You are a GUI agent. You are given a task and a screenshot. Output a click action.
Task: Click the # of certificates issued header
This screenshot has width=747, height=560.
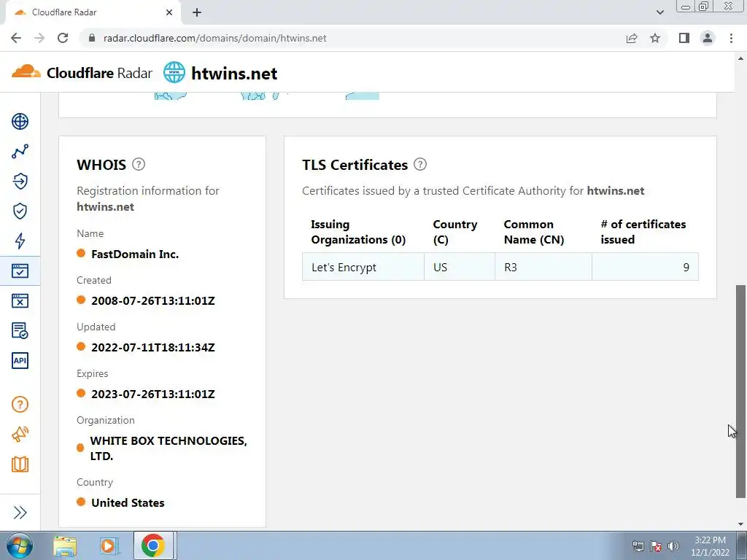[x=643, y=232]
